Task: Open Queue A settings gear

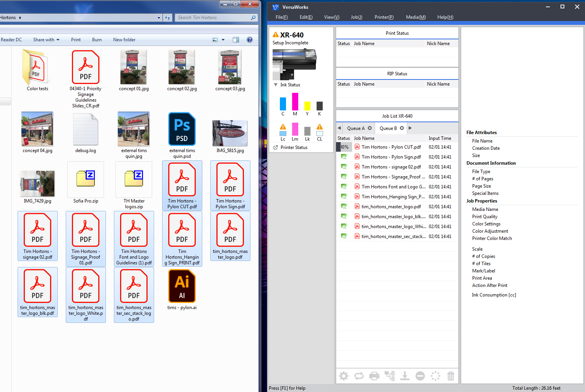Action: point(370,128)
